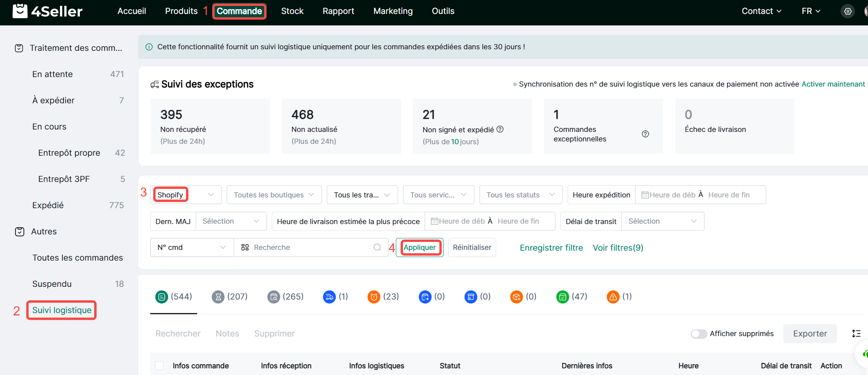Click the Exporter button
The image size is (868, 375).
click(810, 334)
